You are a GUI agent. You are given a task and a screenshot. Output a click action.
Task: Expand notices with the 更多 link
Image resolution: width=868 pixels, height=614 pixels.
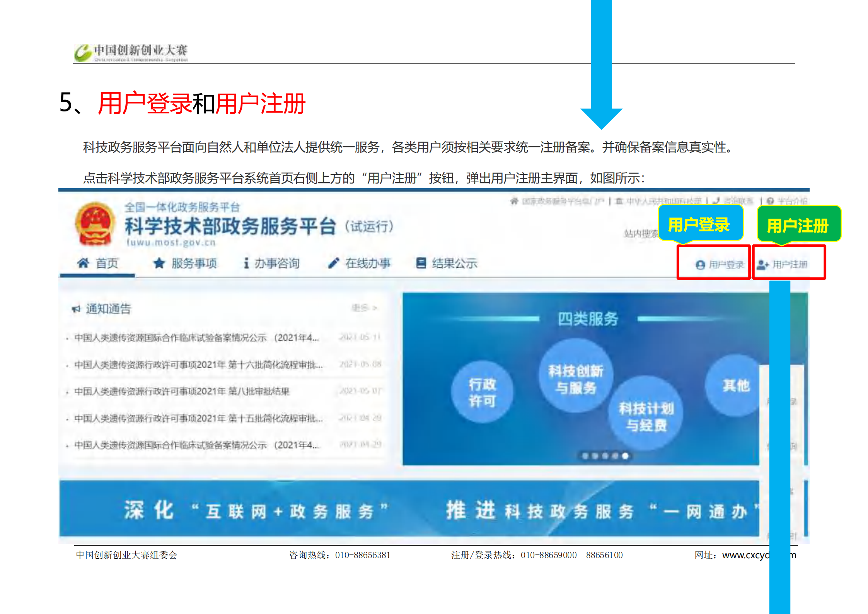363,308
